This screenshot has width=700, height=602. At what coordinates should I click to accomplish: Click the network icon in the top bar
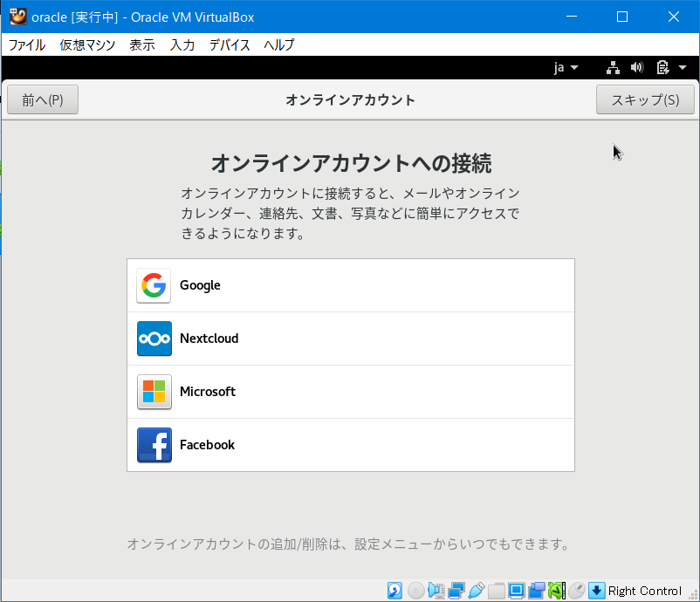[x=612, y=67]
